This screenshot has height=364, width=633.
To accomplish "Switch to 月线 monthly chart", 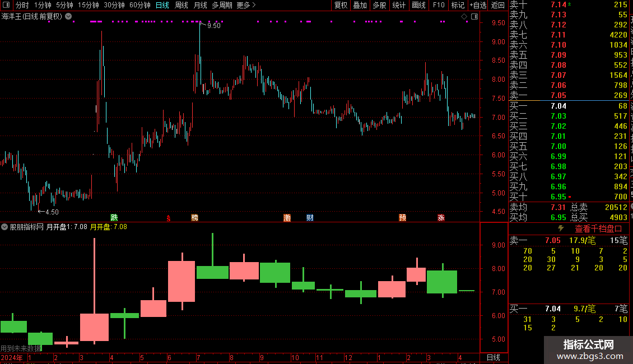I will (x=200, y=5).
